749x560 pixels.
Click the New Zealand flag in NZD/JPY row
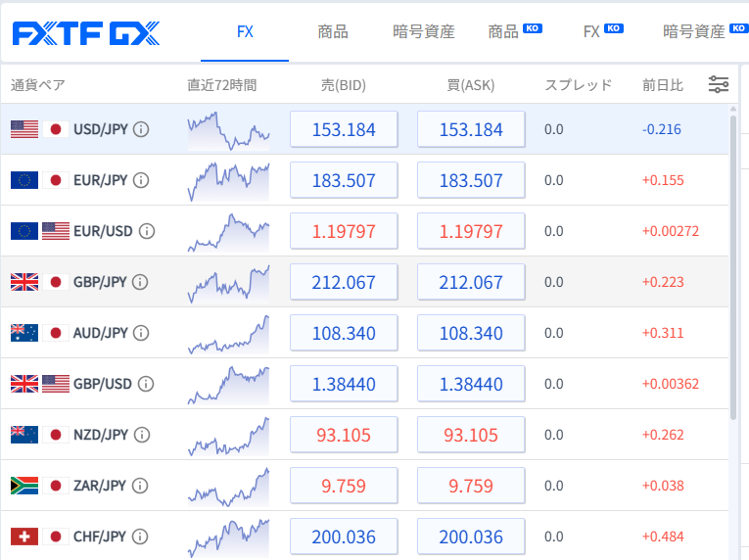(24, 435)
